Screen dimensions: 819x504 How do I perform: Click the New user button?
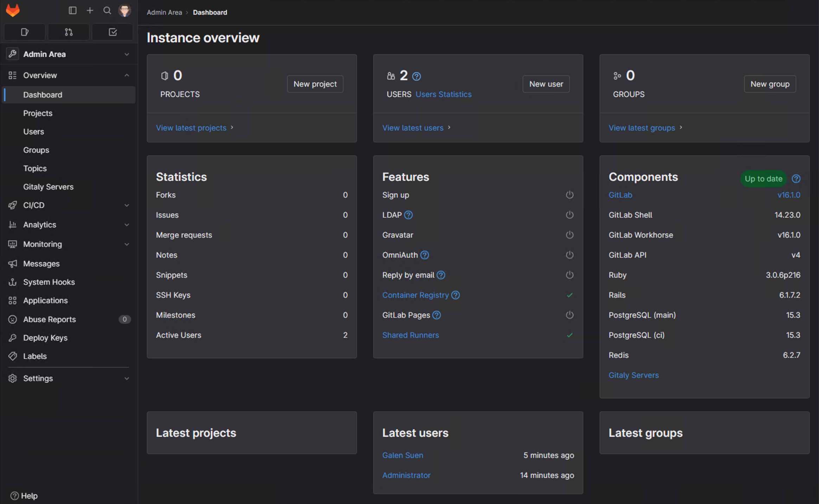click(x=546, y=84)
